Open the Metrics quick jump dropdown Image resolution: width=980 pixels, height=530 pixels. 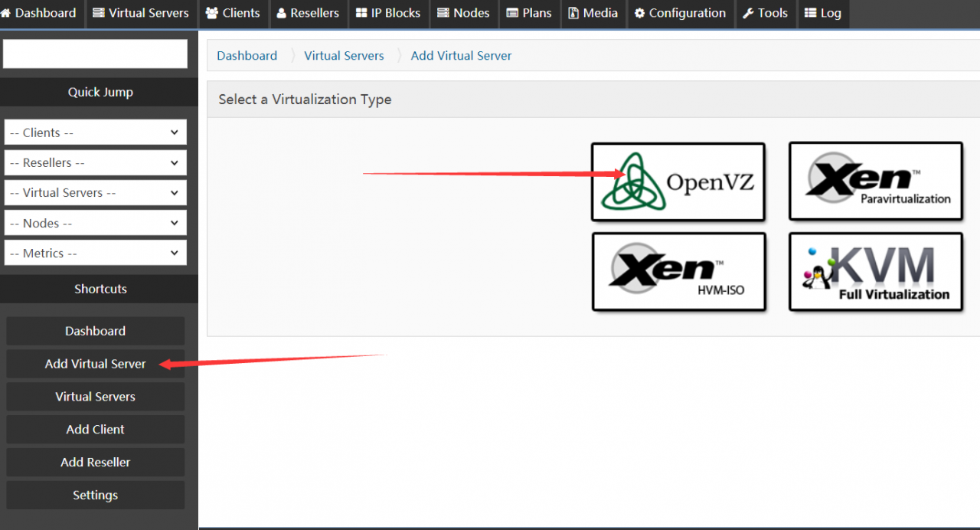pos(95,253)
